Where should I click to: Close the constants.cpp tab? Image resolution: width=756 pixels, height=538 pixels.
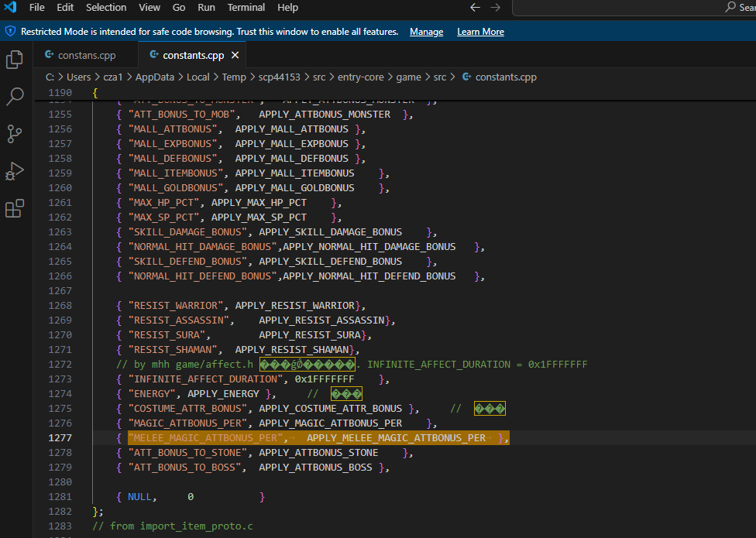(x=235, y=55)
